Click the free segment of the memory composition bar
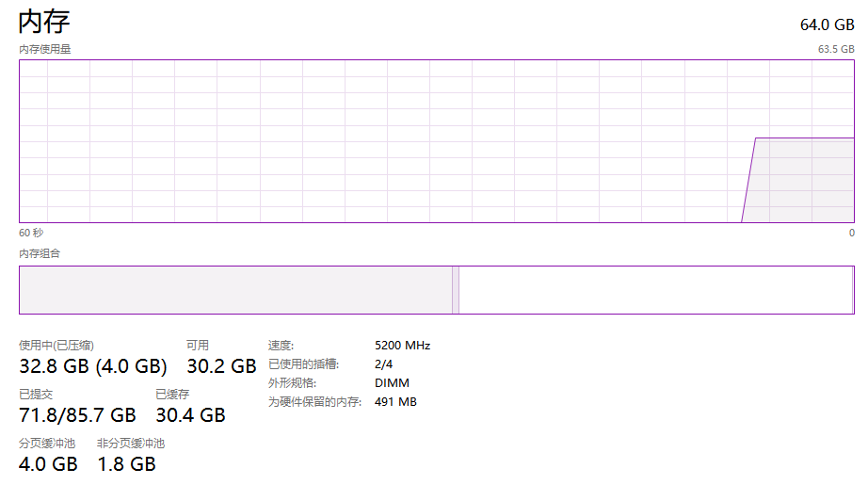 pos(655,290)
